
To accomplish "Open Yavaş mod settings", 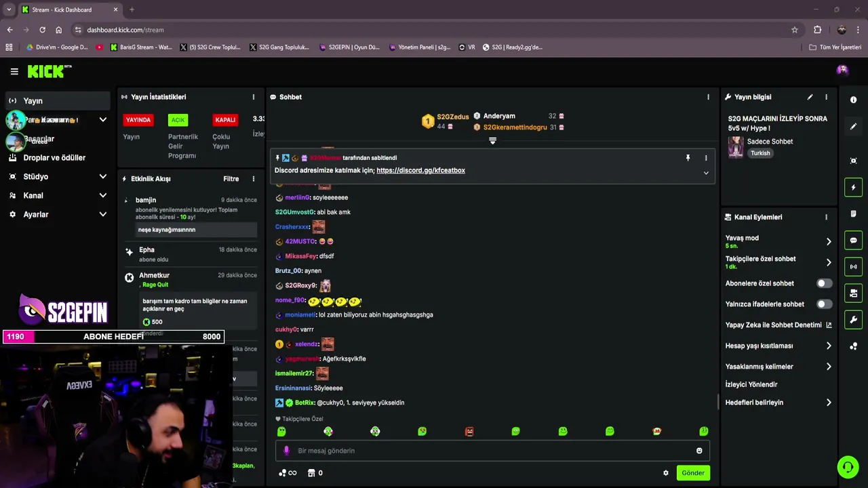I will pyautogui.click(x=778, y=241).
